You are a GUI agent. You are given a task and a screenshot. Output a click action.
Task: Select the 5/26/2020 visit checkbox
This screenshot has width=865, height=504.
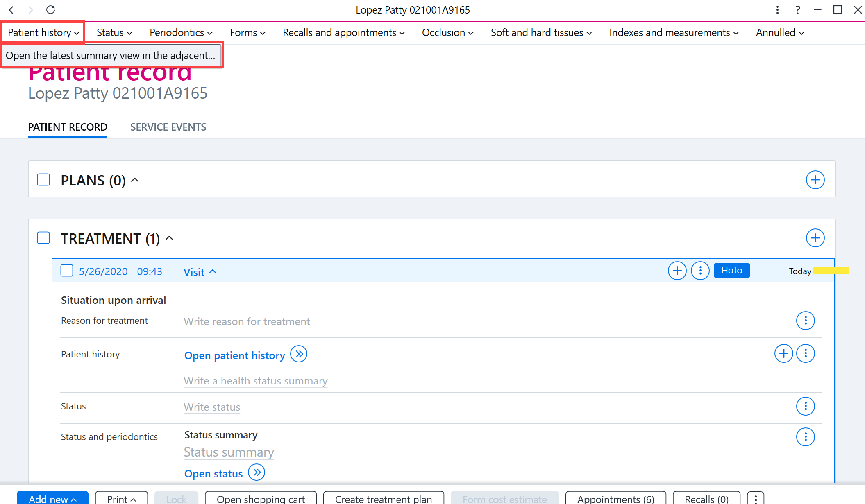(x=67, y=271)
